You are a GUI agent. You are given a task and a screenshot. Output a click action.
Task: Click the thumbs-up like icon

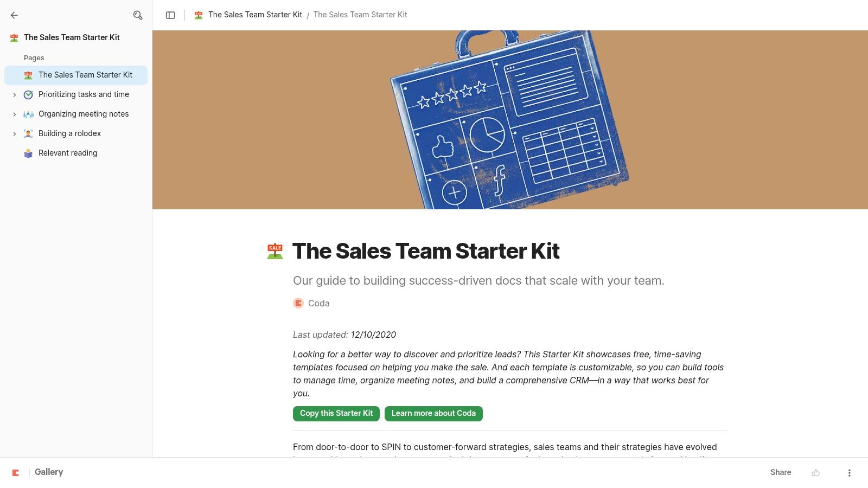point(815,473)
